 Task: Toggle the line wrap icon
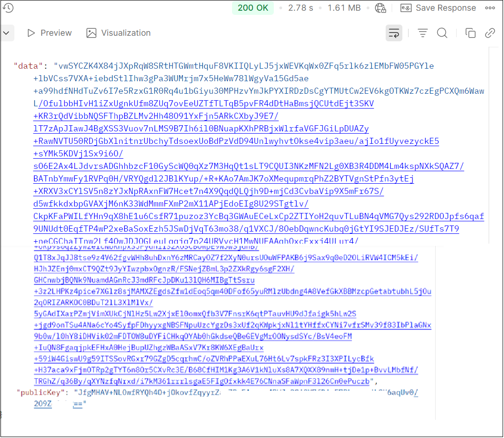click(x=394, y=33)
